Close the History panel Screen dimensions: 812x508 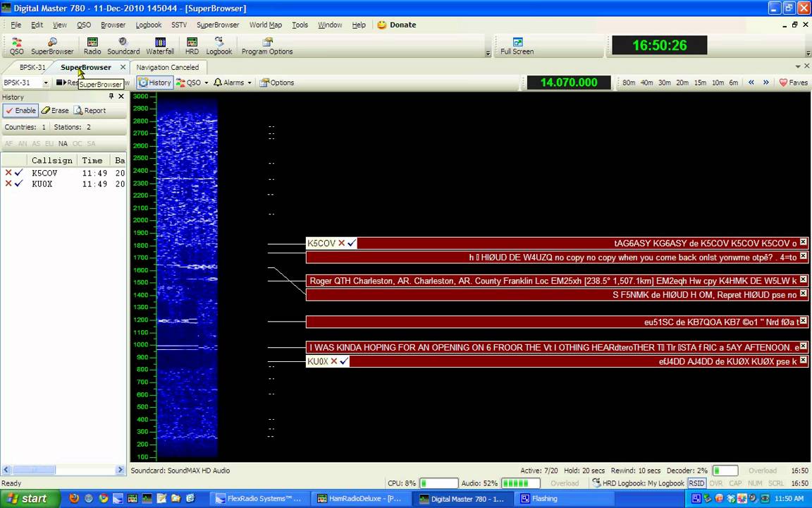[121, 97]
